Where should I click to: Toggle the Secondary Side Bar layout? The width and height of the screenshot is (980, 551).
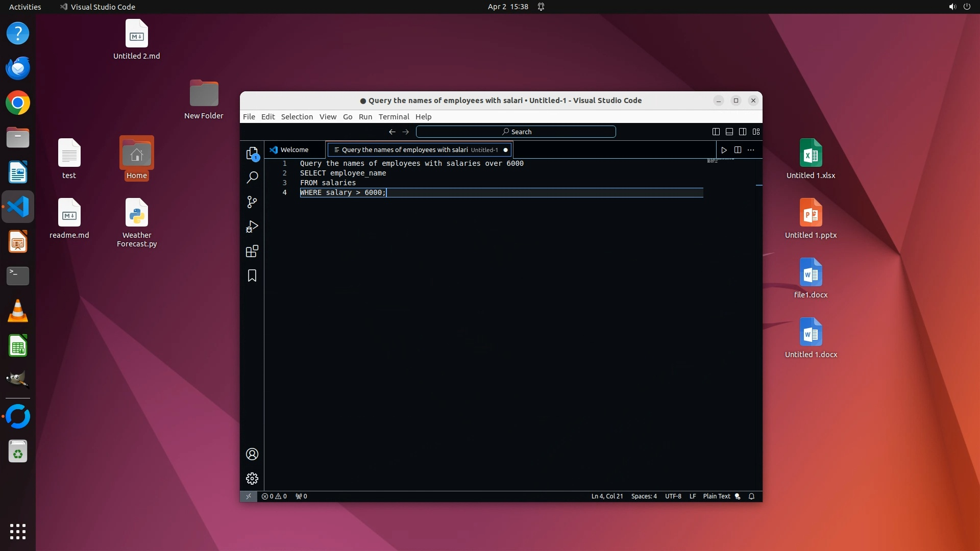pos(743,132)
